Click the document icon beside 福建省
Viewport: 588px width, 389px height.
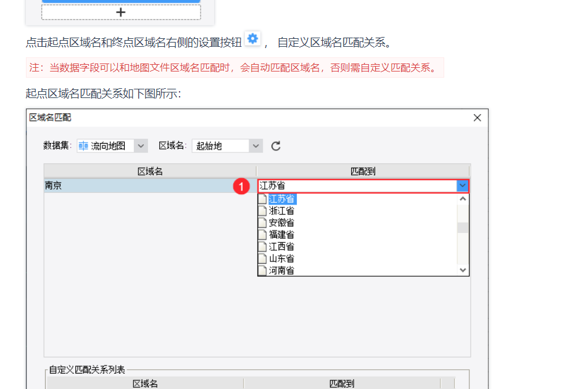pyautogui.click(x=262, y=235)
